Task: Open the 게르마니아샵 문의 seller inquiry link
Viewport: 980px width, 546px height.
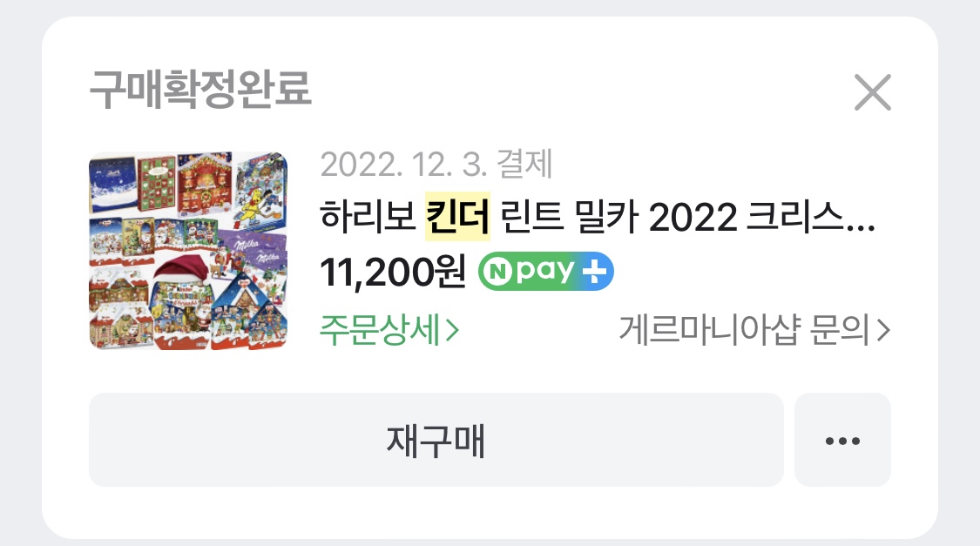Action: pos(754,330)
